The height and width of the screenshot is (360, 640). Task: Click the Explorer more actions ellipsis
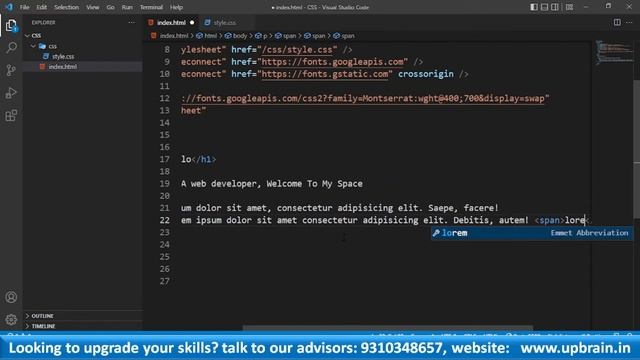tap(131, 22)
